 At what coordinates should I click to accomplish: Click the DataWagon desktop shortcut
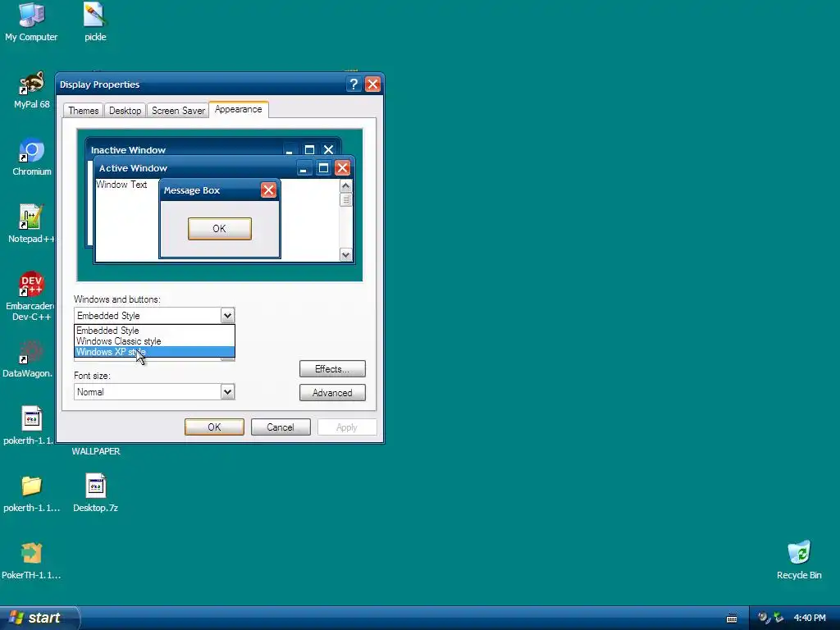28,358
